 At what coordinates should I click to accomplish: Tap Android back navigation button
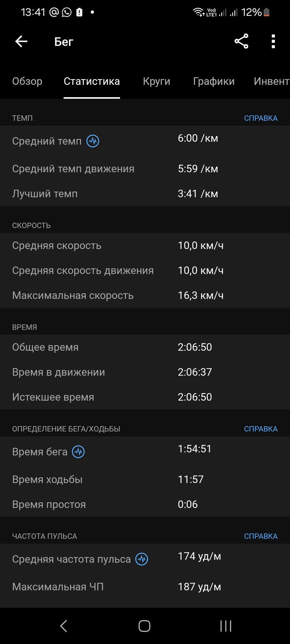(64, 626)
